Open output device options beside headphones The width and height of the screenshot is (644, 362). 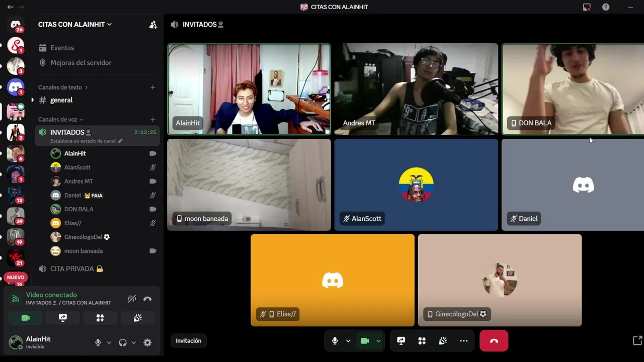click(x=133, y=343)
